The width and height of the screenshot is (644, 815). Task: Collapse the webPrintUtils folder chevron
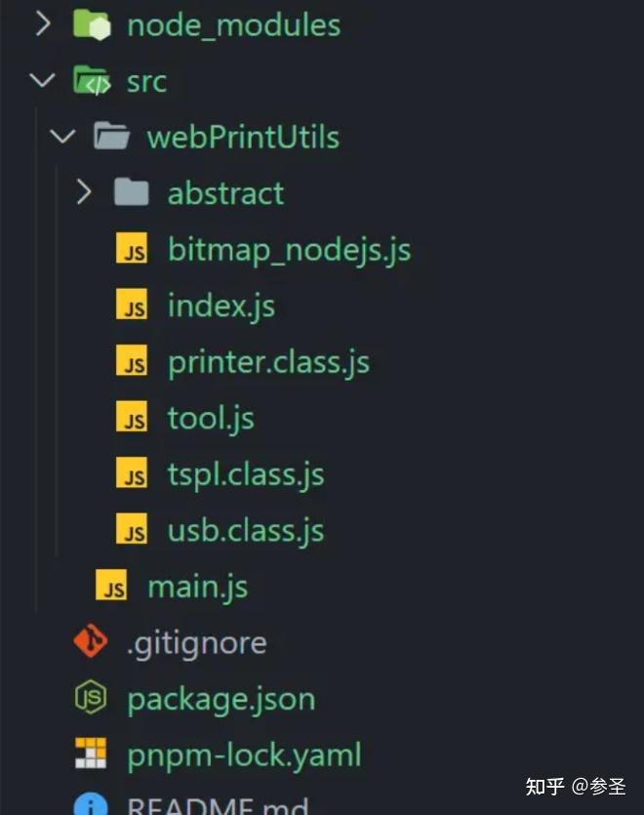(62, 137)
